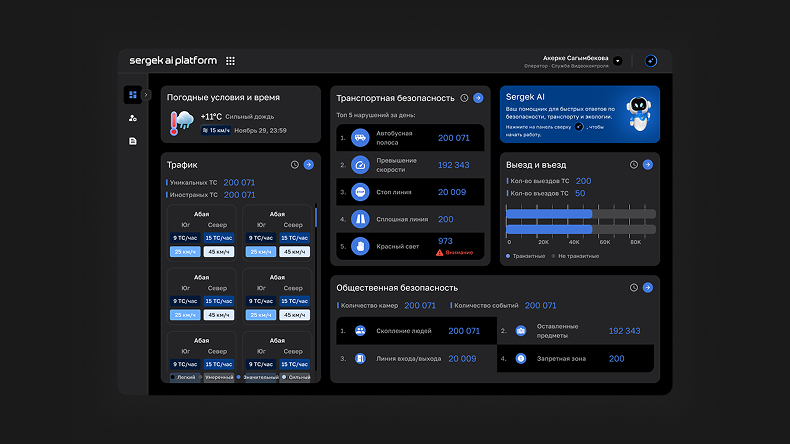Click the scrollbar in the Трафик panel
Image resolution: width=790 pixels, height=444 pixels.
[x=317, y=217]
